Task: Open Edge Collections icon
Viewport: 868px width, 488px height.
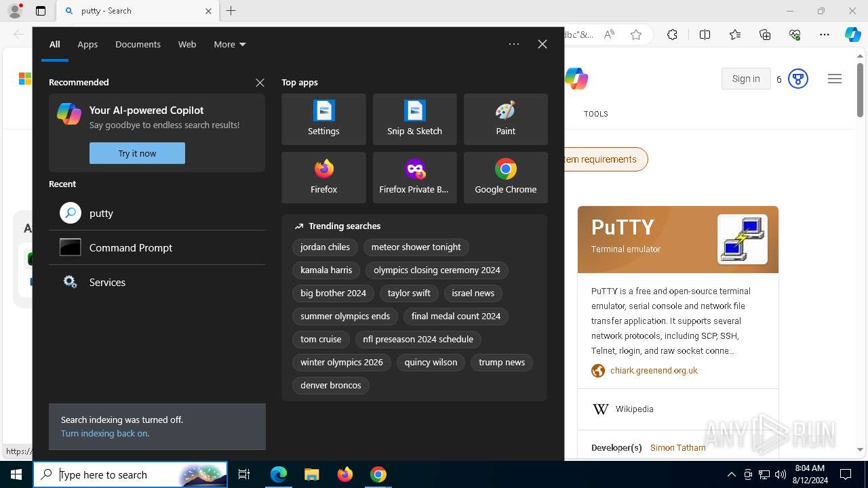Action: click(765, 35)
